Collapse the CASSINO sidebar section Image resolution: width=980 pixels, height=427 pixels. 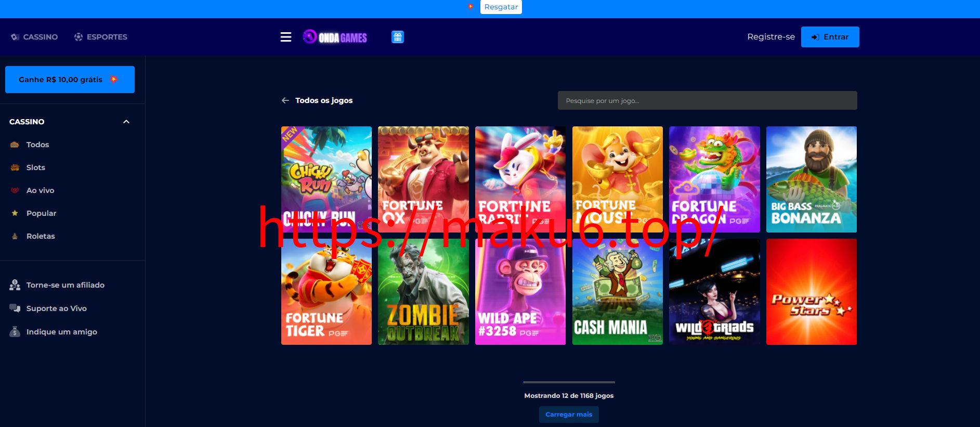126,122
